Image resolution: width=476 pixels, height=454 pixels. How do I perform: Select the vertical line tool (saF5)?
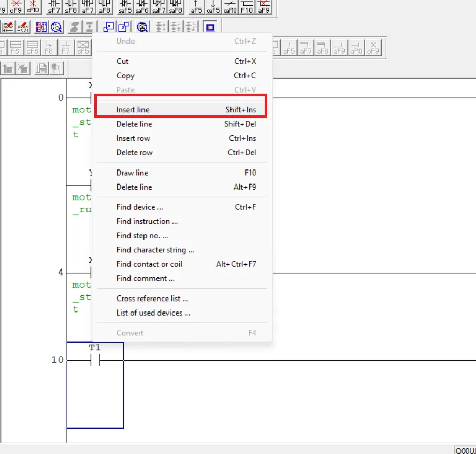[125, 8]
